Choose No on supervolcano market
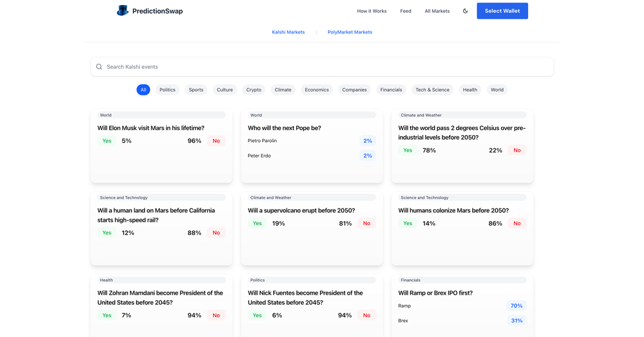The width and height of the screenshot is (644, 337). [366, 223]
